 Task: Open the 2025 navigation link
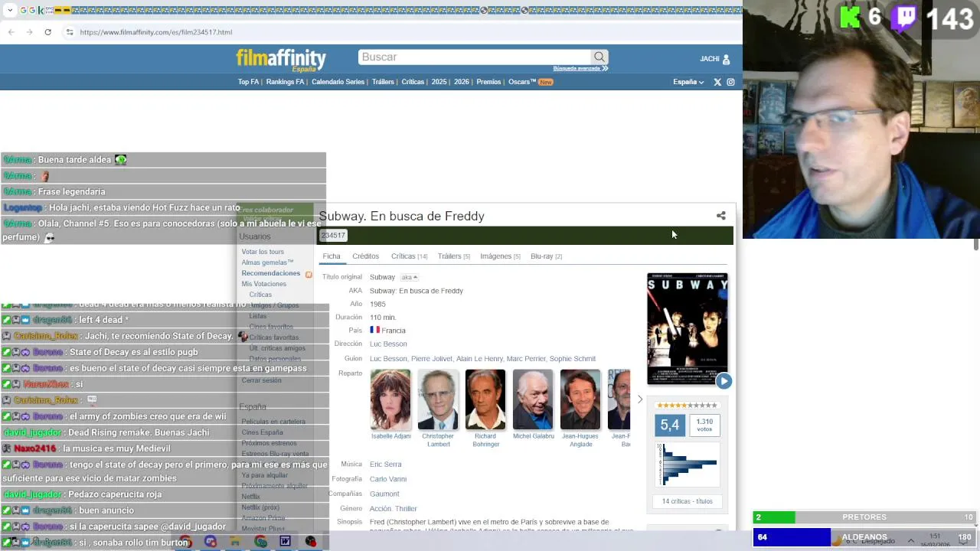[x=439, y=82]
